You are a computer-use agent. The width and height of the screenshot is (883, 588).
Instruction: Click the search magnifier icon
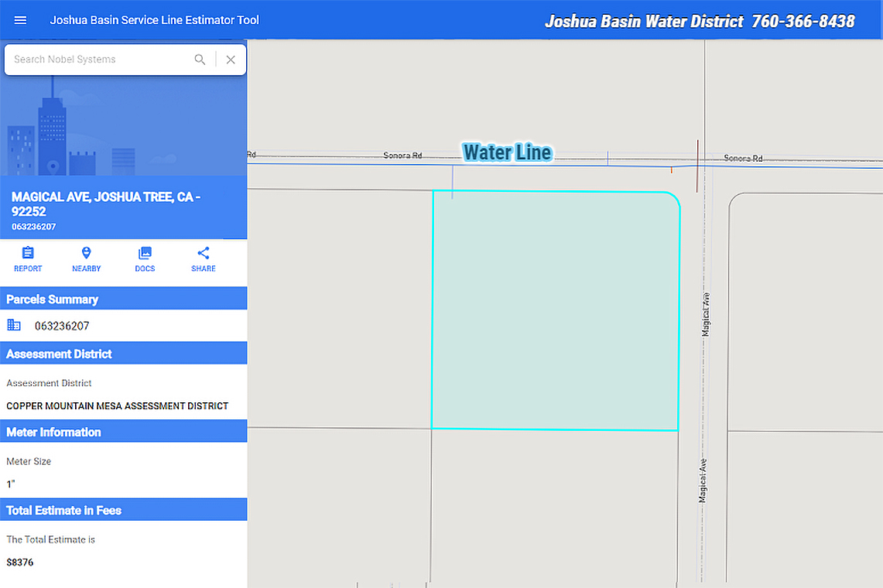pyautogui.click(x=200, y=60)
